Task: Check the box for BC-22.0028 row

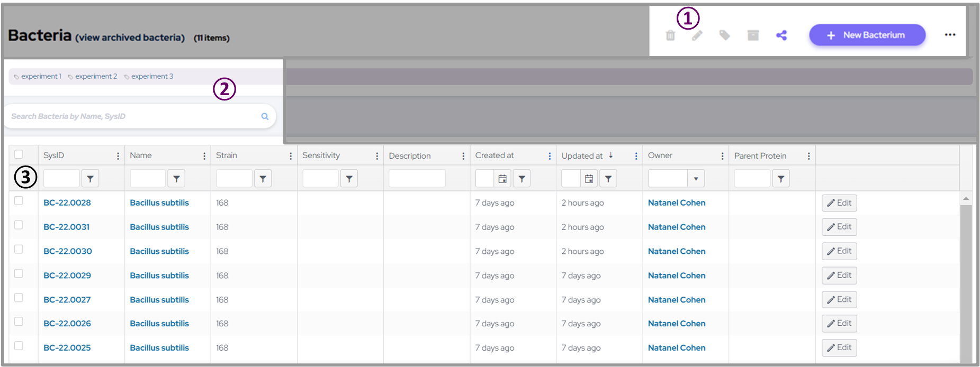Action: click(19, 201)
